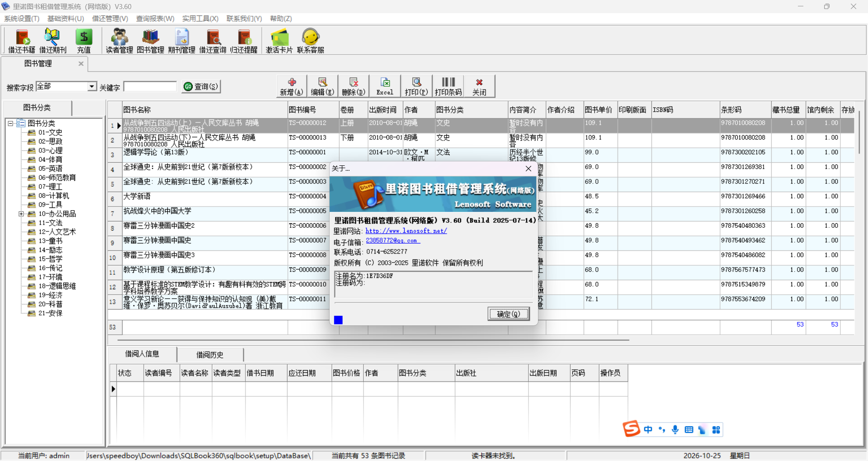Open 查询报表(W) menu
This screenshot has width=868, height=461.
(x=155, y=19)
